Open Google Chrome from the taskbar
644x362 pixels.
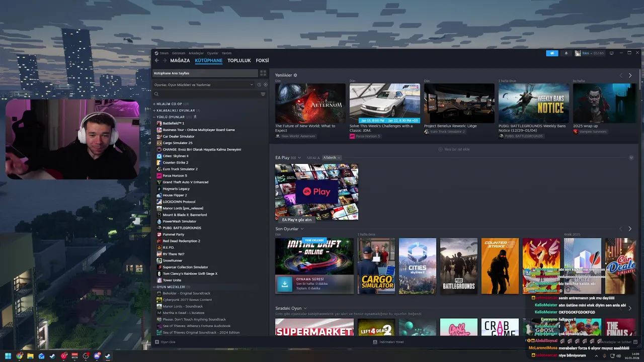[x=19, y=356]
